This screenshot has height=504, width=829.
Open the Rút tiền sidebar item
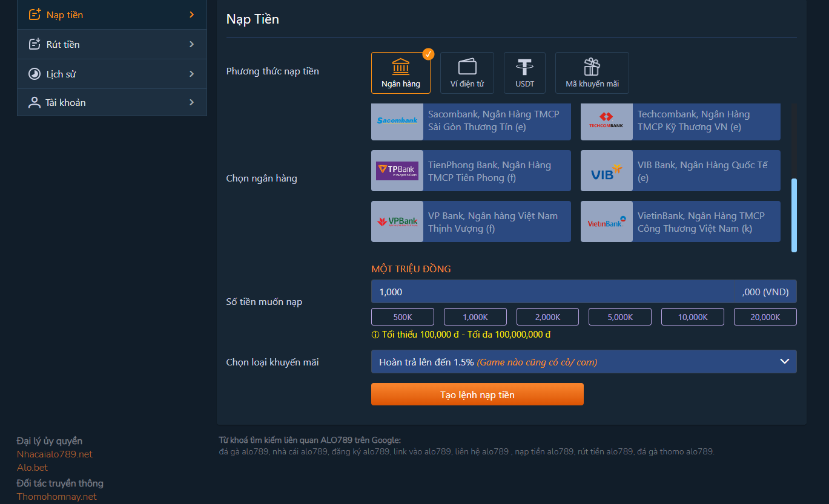coord(112,44)
